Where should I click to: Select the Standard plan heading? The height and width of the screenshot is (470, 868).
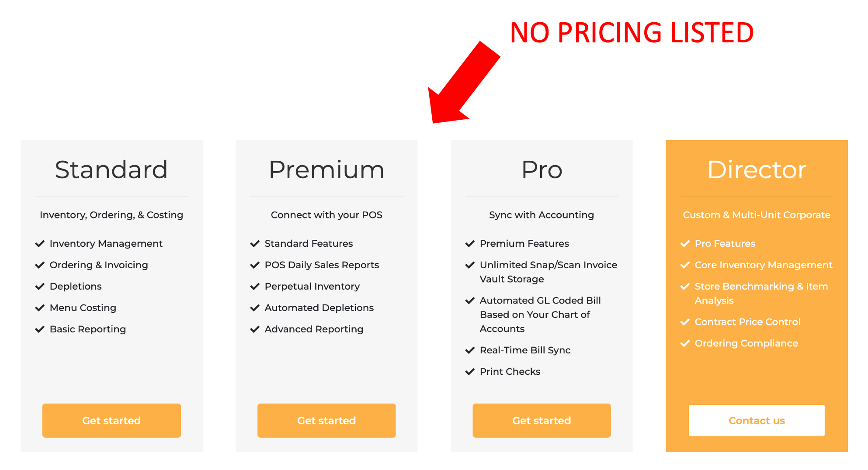[111, 169]
